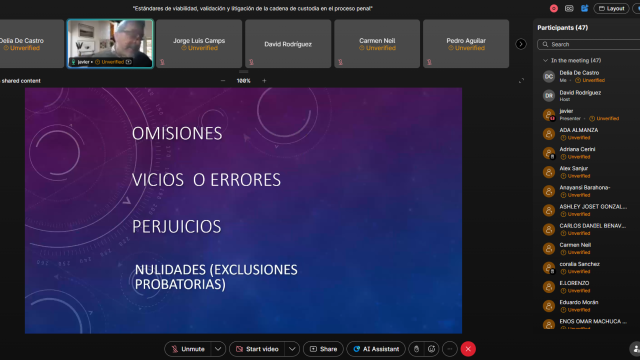640x360 pixels.
Task: Unmute the microphone
Action: tap(188, 349)
